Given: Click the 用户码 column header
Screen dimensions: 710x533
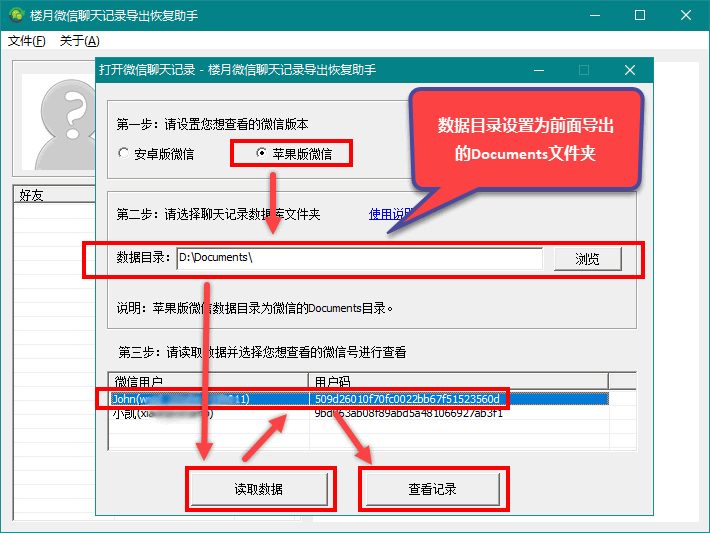Looking at the screenshot, I should click(458, 381).
